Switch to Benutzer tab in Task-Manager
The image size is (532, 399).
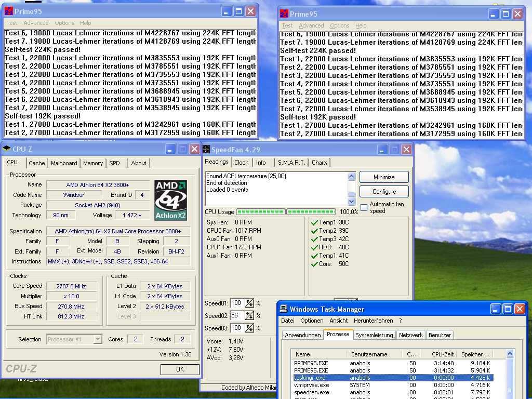(440, 335)
